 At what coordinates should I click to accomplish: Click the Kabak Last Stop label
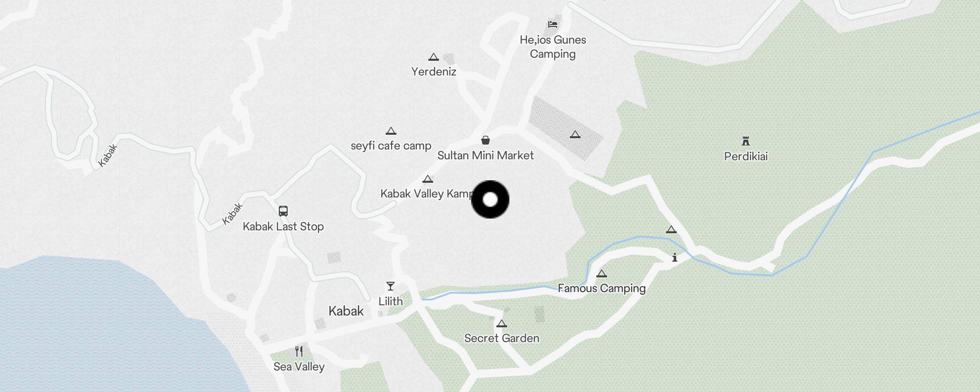click(x=283, y=226)
